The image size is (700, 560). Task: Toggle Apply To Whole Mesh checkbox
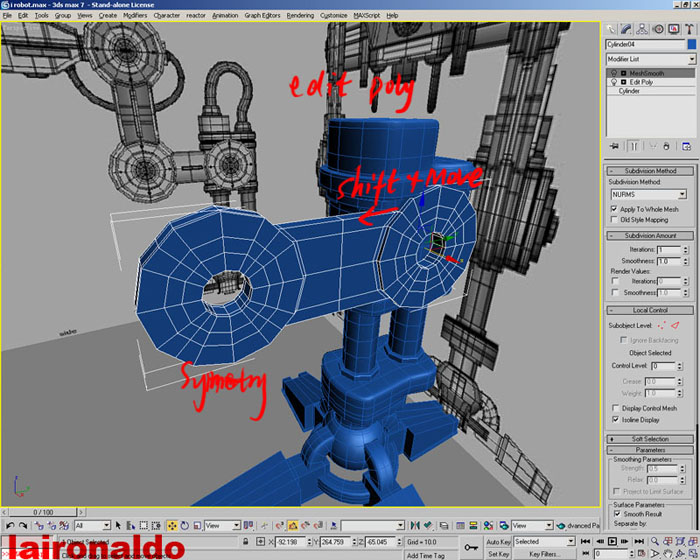pyautogui.click(x=614, y=209)
